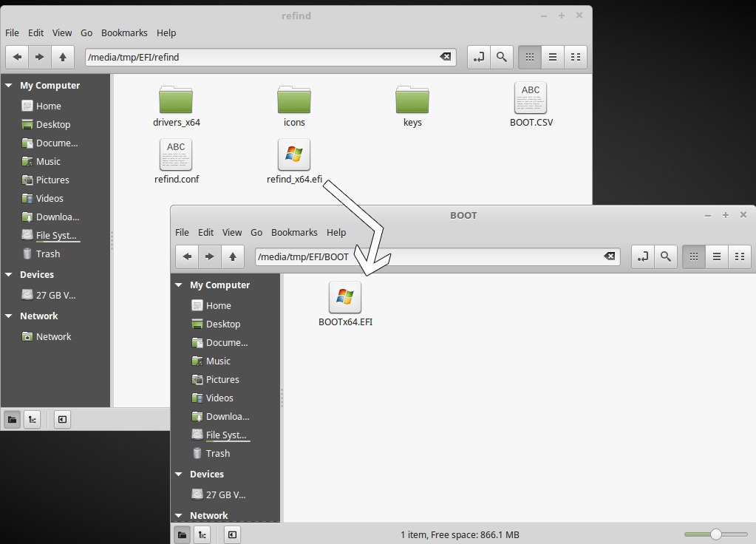Click the /media/tmp/EFI/refind path field
The height and width of the screenshot is (544, 756).
click(x=270, y=57)
